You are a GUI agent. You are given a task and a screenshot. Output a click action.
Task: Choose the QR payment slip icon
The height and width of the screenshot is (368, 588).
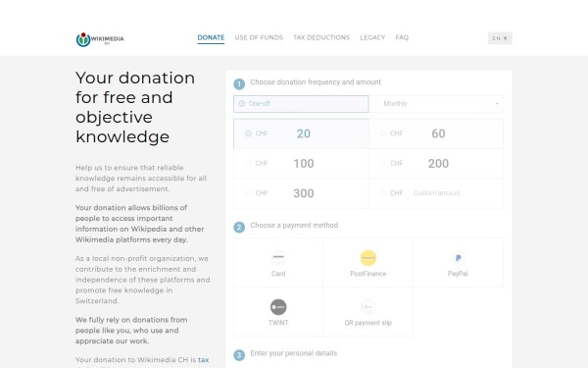pyautogui.click(x=367, y=307)
